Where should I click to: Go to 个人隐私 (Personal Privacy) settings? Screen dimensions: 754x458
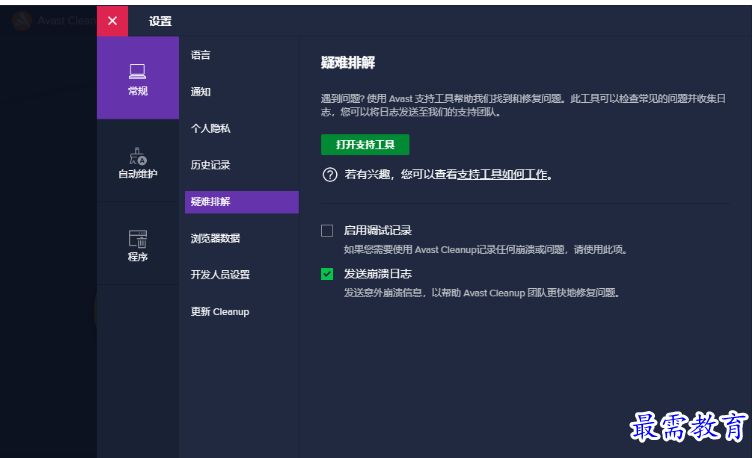(211, 128)
